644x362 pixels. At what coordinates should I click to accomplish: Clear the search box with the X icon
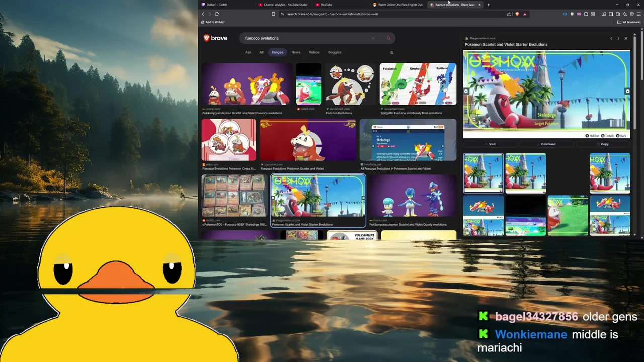pos(373,38)
